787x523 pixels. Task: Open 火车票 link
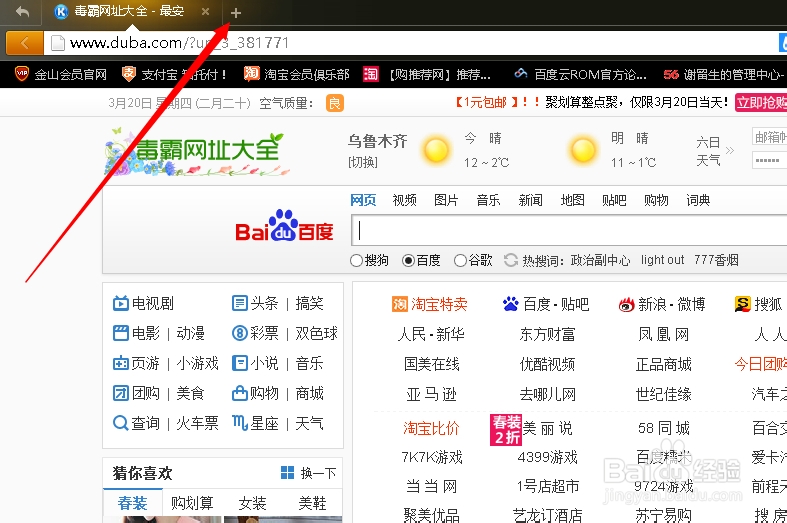click(197, 424)
